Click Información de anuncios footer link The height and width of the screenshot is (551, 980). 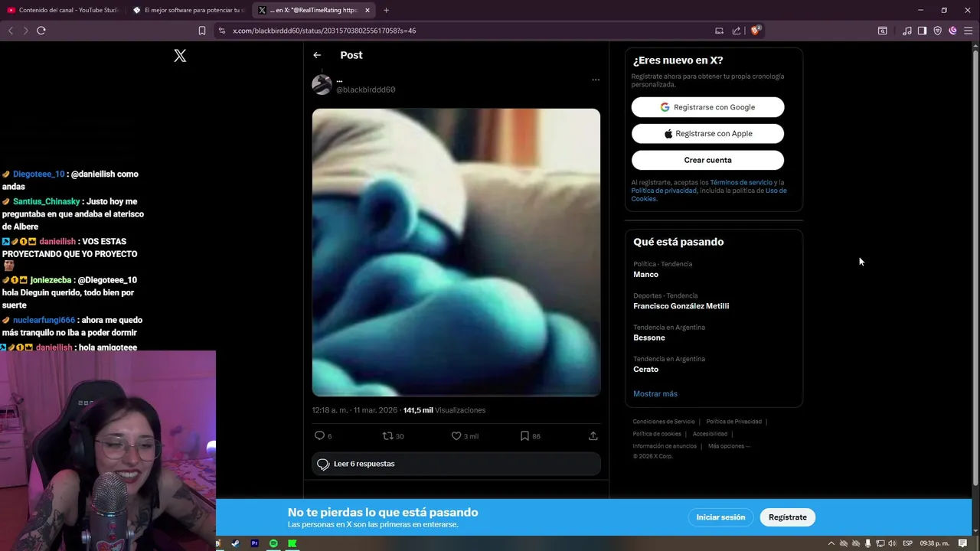pos(665,446)
